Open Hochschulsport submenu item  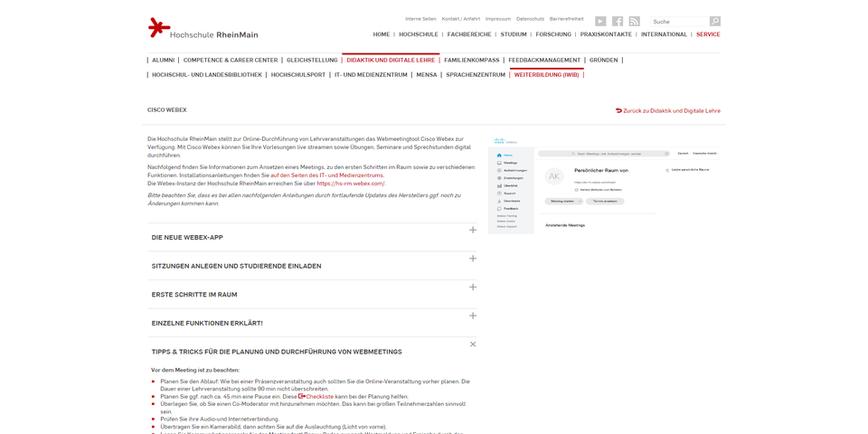coord(298,75)
